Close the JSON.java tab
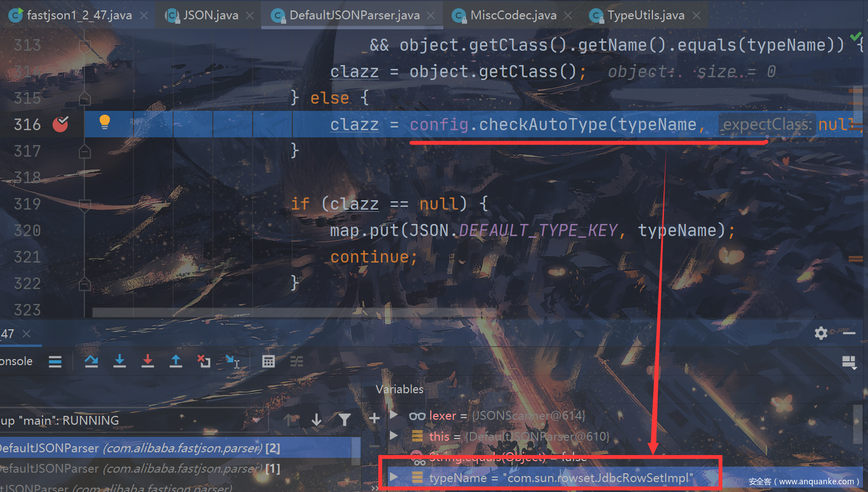868x492 pixels. [250, 15]
